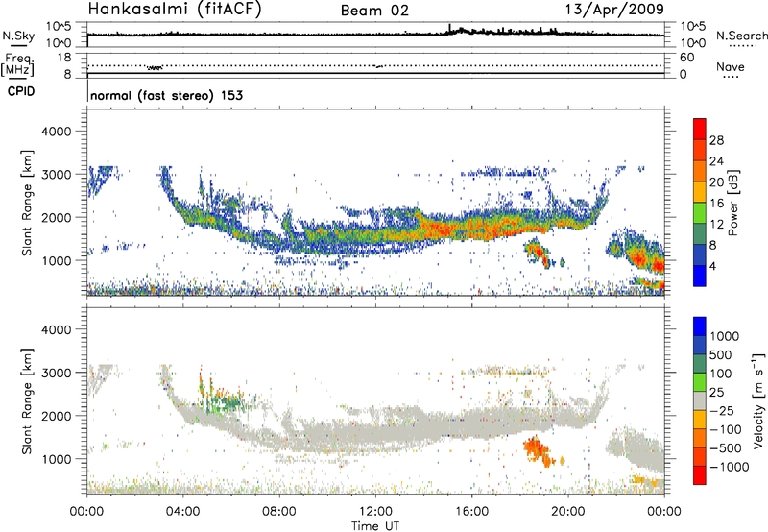Screen dimensions: 768x532
Task: Click the velocity scale value 1000
Action: [x=725, y=336]
